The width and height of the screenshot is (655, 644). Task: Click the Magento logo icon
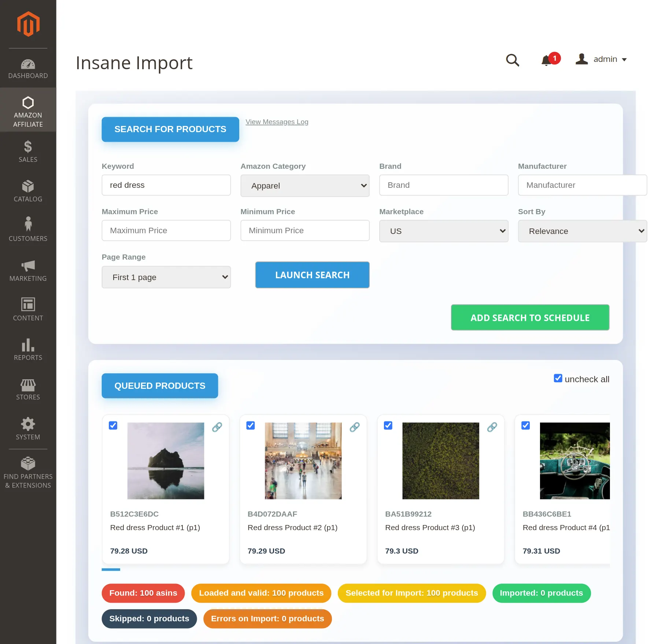tap(28, 24)
